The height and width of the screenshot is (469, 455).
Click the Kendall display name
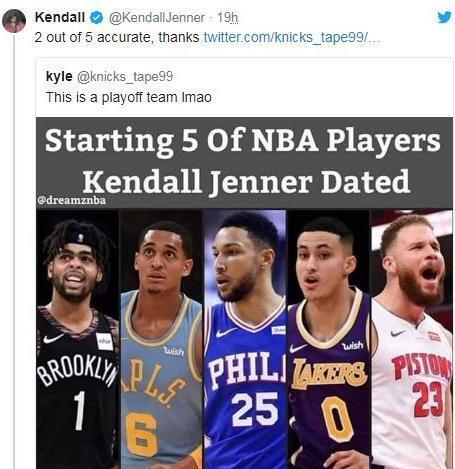pos(60,17)
